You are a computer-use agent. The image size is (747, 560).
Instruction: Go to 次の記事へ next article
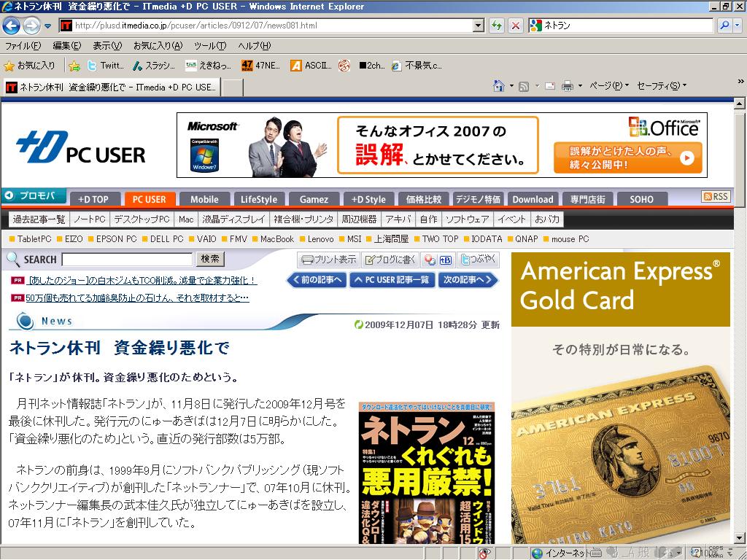[x=468, y=280]
